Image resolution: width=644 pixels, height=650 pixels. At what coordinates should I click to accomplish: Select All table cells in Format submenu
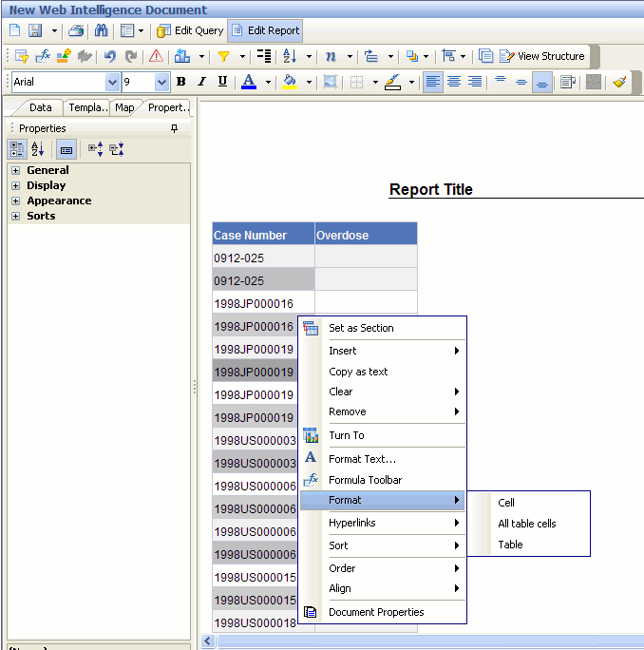[x=529, y=524]
